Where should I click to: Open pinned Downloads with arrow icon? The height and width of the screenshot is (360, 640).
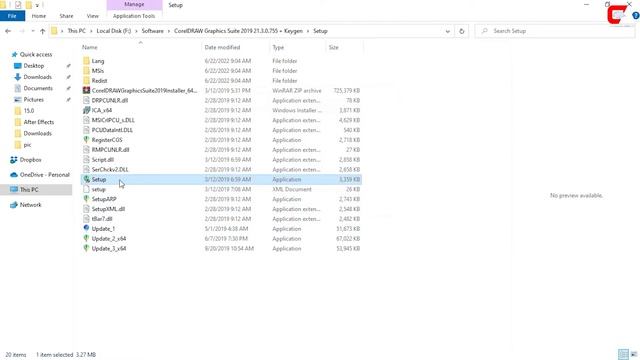(x=37, y=77)
